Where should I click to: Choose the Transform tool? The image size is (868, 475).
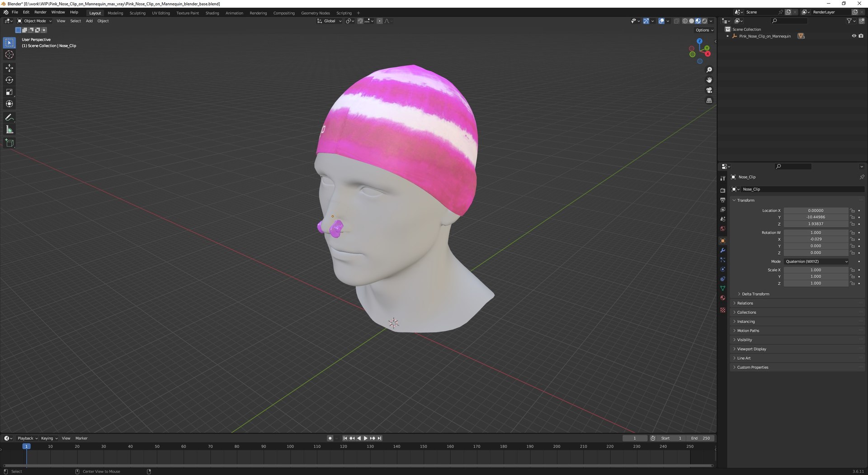pyautogui.click(x=9, y=104)
